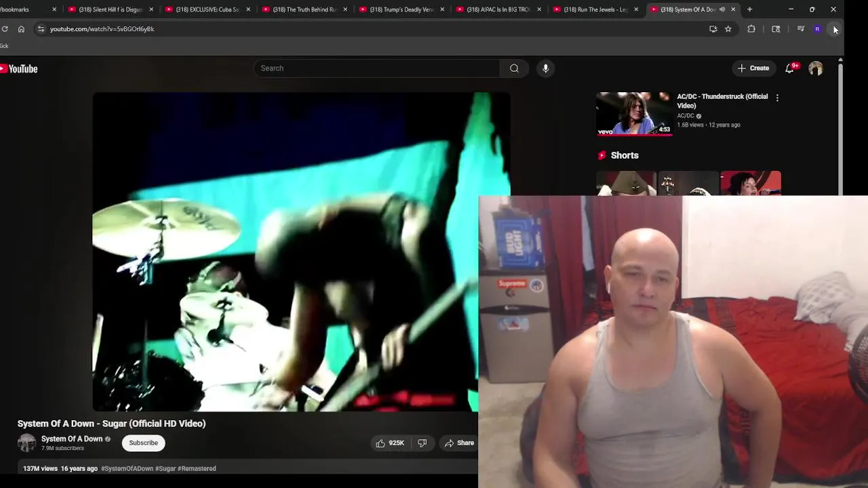
Task: Open the Create button
Action: coord(753,68)
